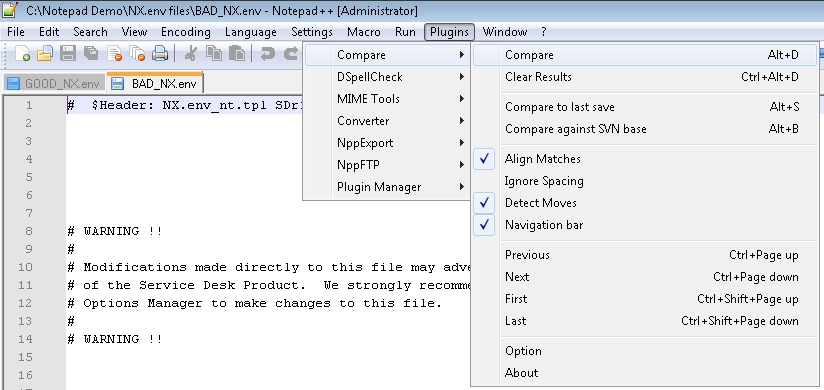The image size is (824, 390).
Task: Go to First difference
Action: click(644, 299)
